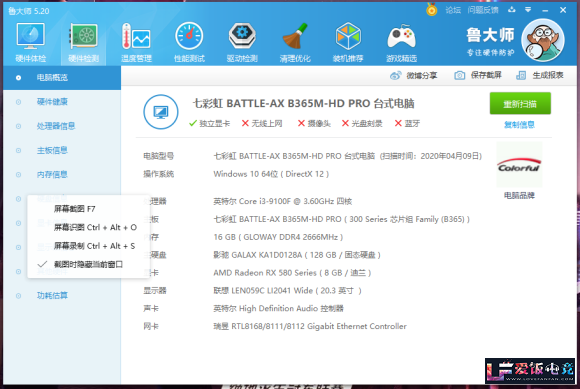Click the medal icon in title bar

click(431, 9)
